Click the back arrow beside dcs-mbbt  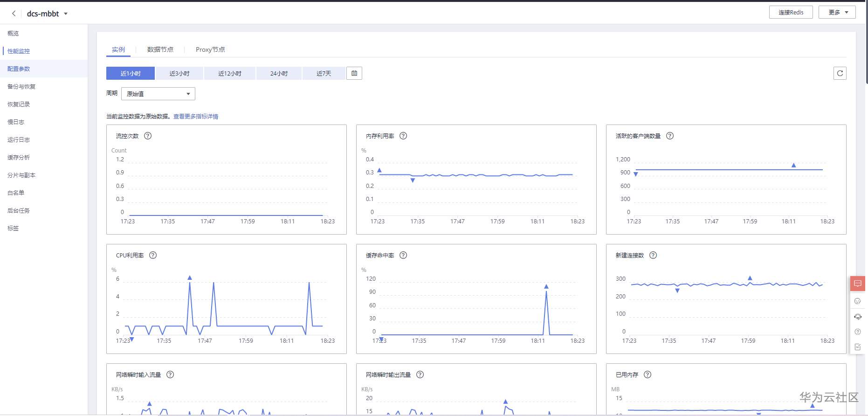14,14
